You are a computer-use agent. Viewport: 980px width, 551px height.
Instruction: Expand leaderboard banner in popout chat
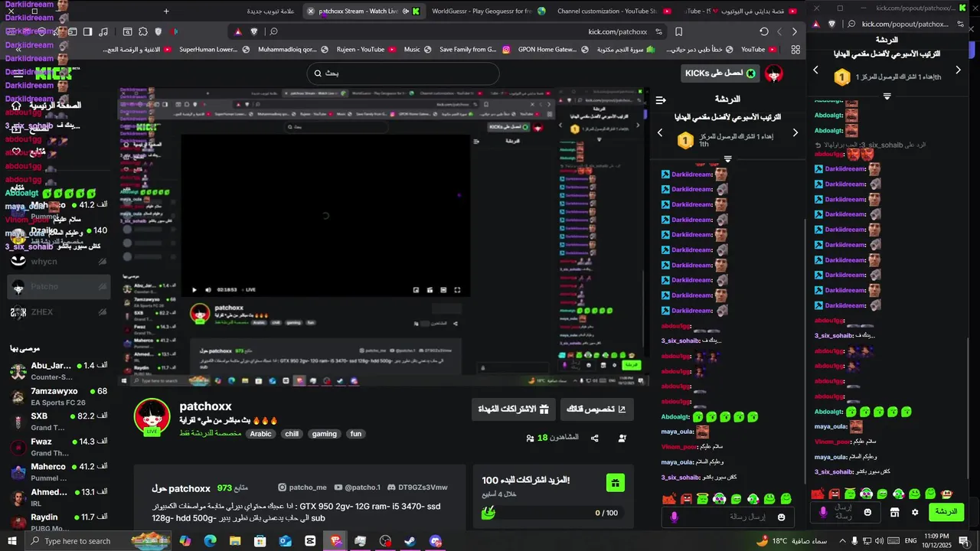[x=887, y=96]
